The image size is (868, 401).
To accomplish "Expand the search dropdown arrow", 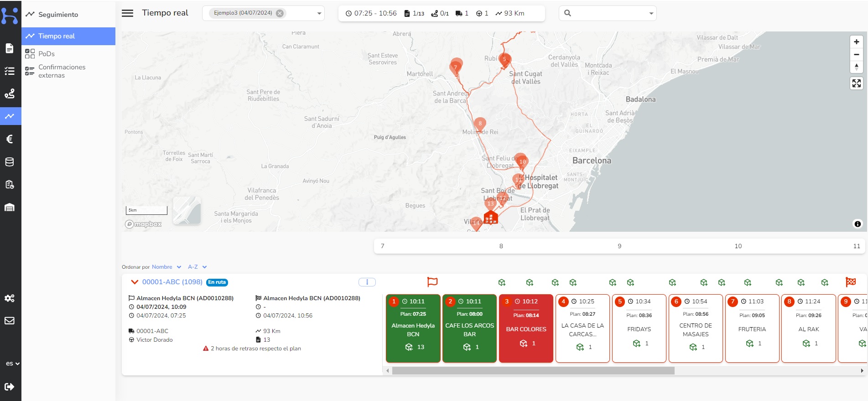I will [x=651, y=14].
